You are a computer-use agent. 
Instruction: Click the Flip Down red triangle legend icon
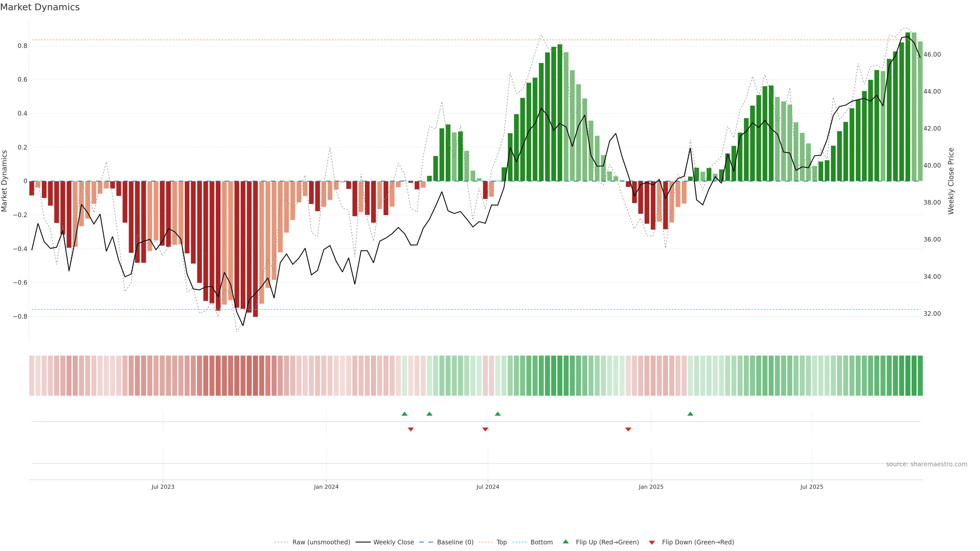point(652,542)
